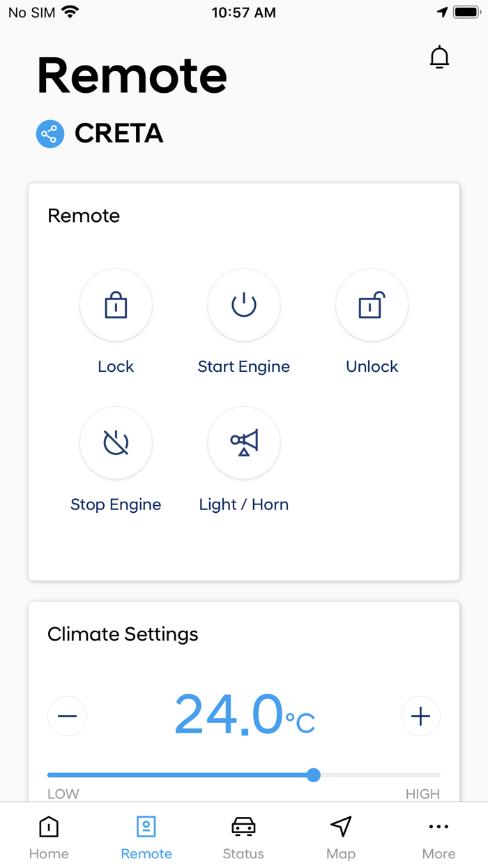Tap the Home icon in bottom bar
The width and height of the screenshot is (488, 868).
(48, 826)
